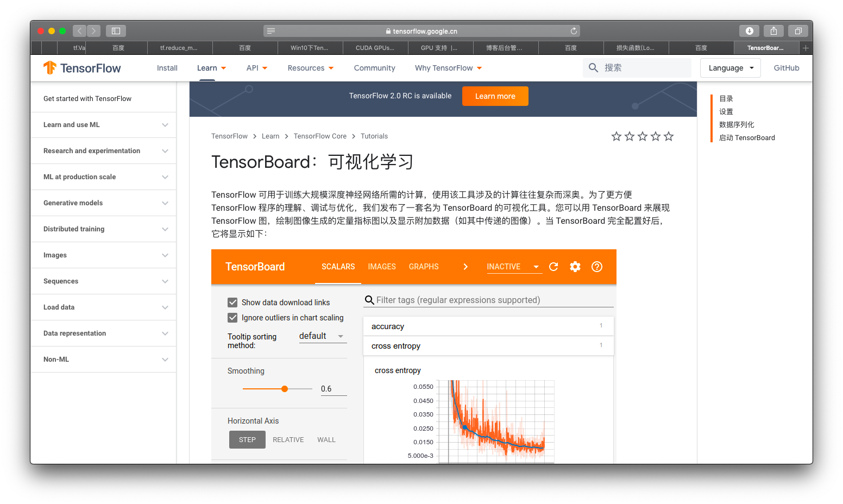Viewport: 843px width, 504px height.
Task: Open the Resources menu
Action: [x=311, y=68]
